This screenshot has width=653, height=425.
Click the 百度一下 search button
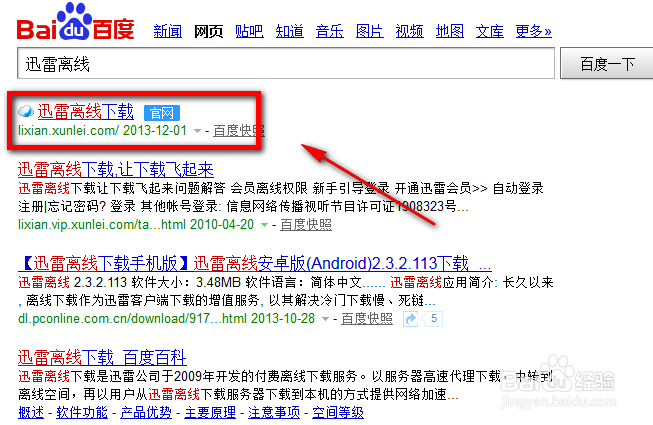(607, 63)
